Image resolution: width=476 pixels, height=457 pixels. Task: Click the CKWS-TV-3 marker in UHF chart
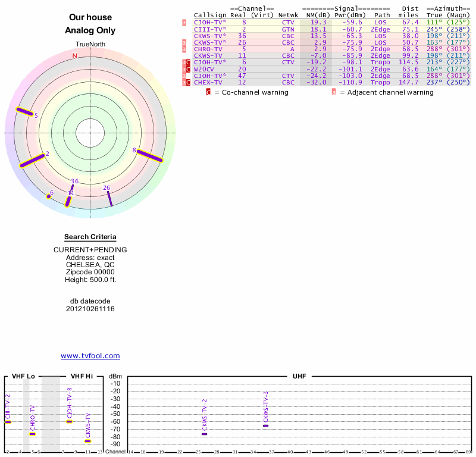(x=266, y=425)
